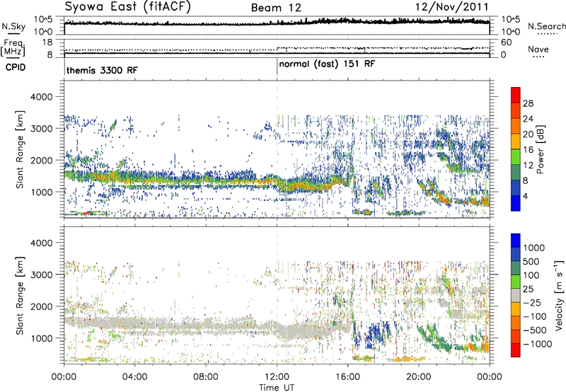566x392 pixels.
Task: Click the '25' label on Velocity colorbar
Action: [x=529, y=289]
